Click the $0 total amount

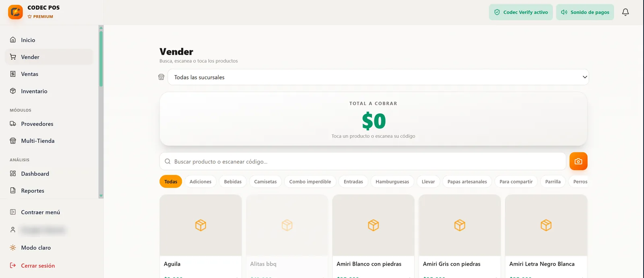374,121
